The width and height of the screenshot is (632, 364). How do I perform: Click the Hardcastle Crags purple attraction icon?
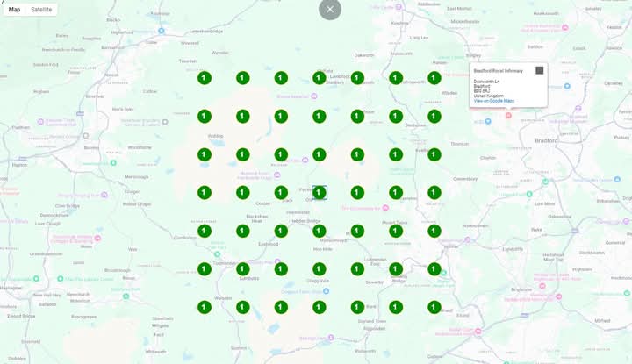(276, 175)
